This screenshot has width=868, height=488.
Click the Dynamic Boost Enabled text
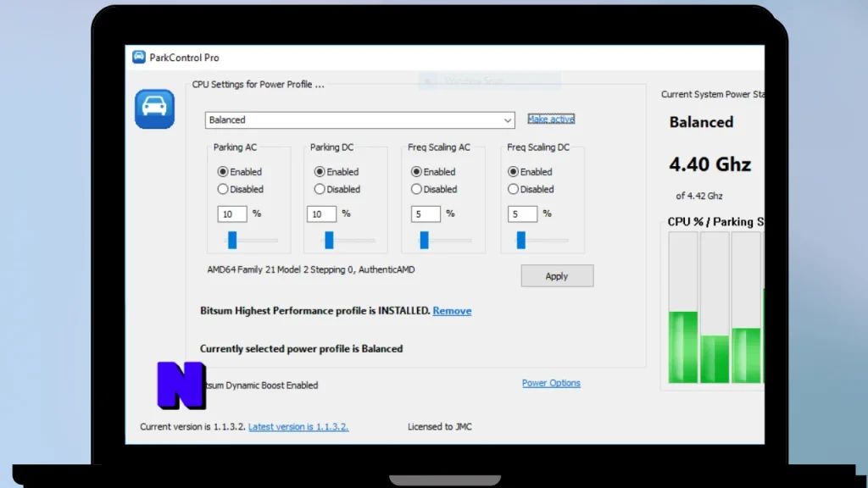pos(262,385)
